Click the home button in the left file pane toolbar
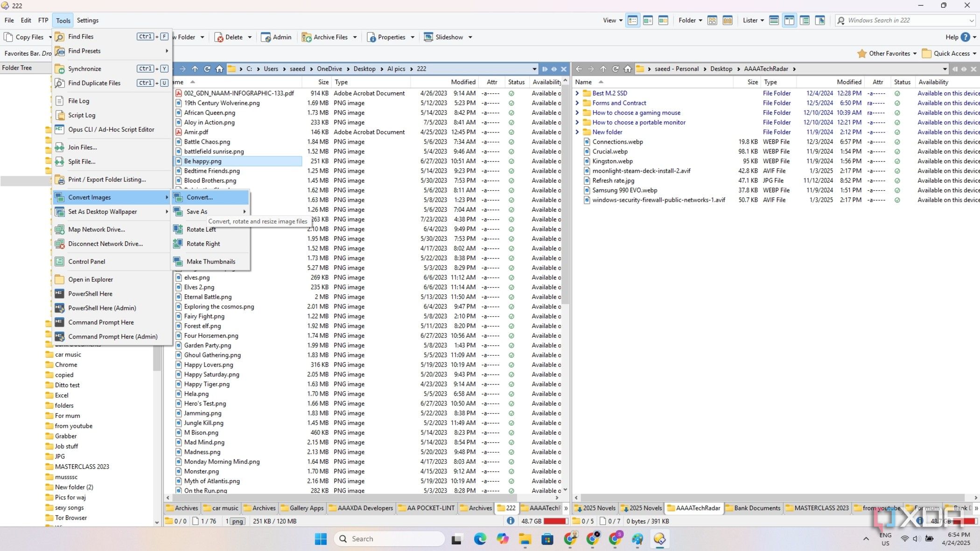The image size is (980, 551). click(219, 69)
